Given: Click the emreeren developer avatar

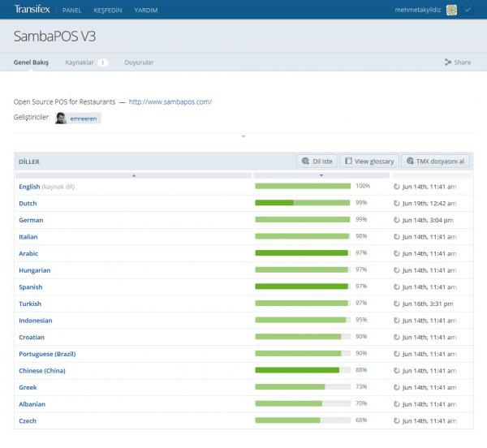Looking at the screenshot, I should [x=61, y=118].
